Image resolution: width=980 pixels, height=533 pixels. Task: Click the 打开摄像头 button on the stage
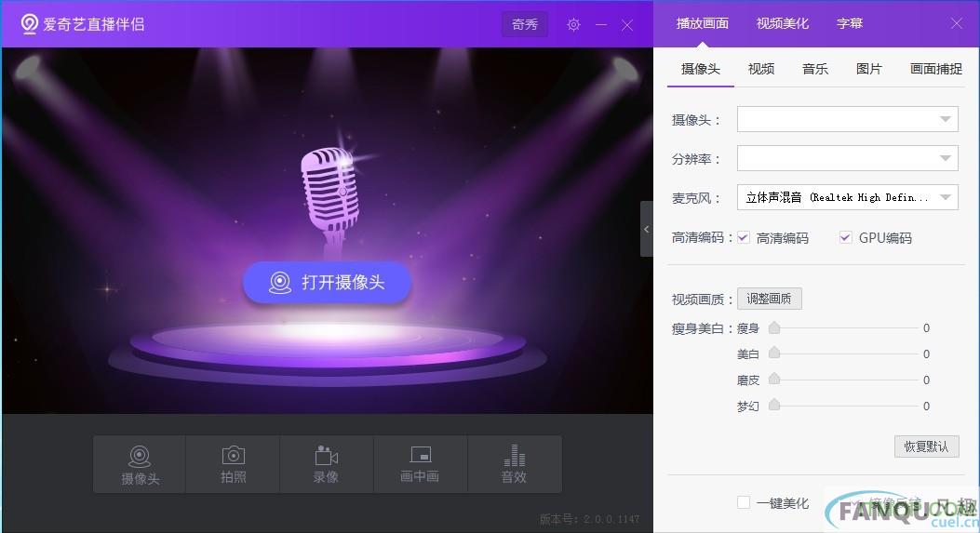coord(327,283)
